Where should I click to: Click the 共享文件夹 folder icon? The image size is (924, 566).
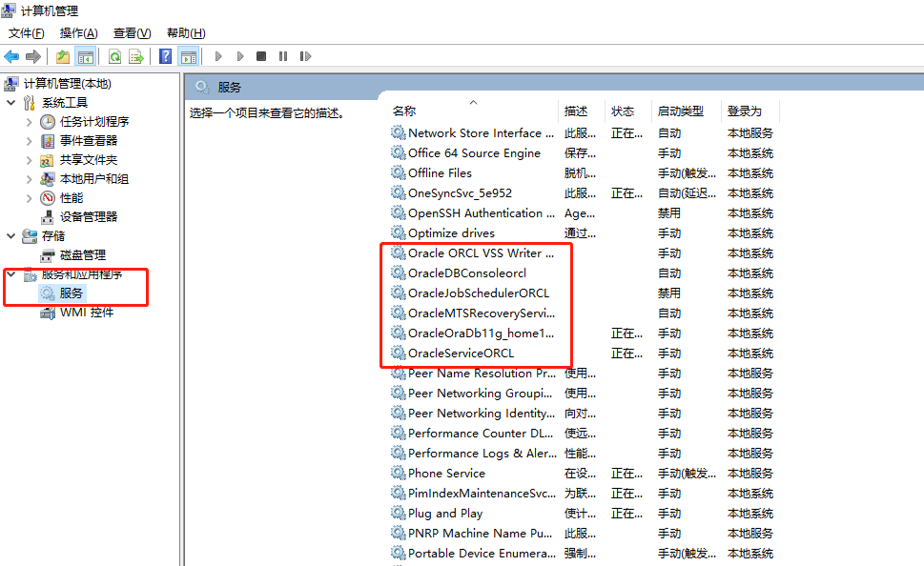(47, 160)
